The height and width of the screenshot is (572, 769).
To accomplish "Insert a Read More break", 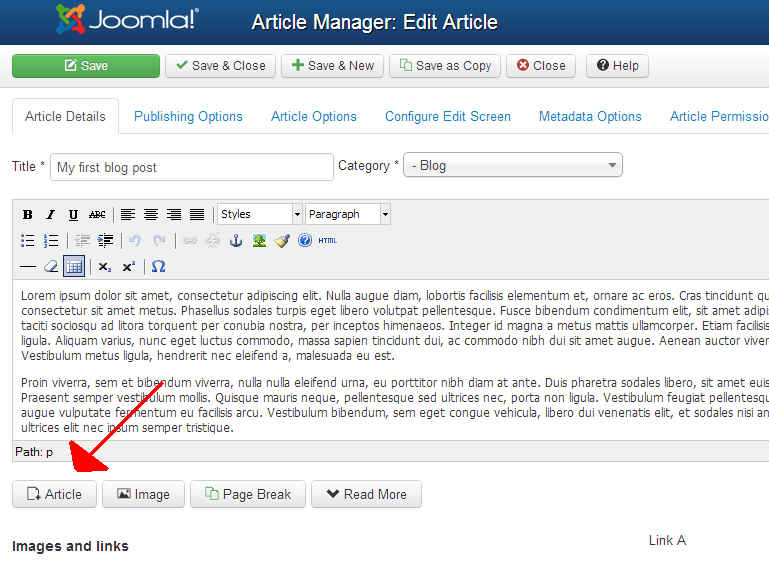I will [366, 494].
